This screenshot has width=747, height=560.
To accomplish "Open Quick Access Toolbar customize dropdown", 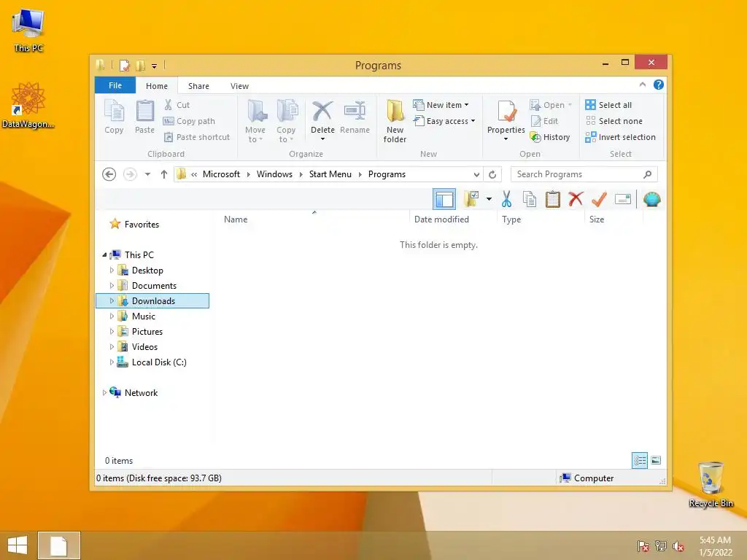I will pos(155,66).
